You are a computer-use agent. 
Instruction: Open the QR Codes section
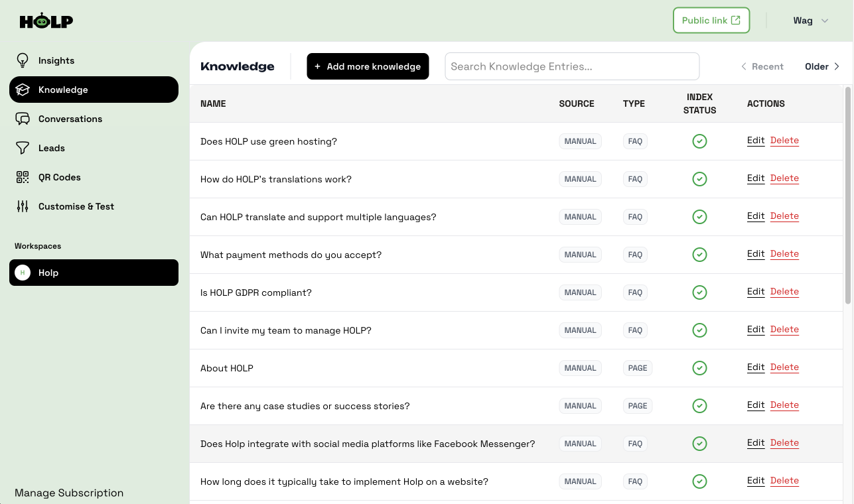click(94, 177)
